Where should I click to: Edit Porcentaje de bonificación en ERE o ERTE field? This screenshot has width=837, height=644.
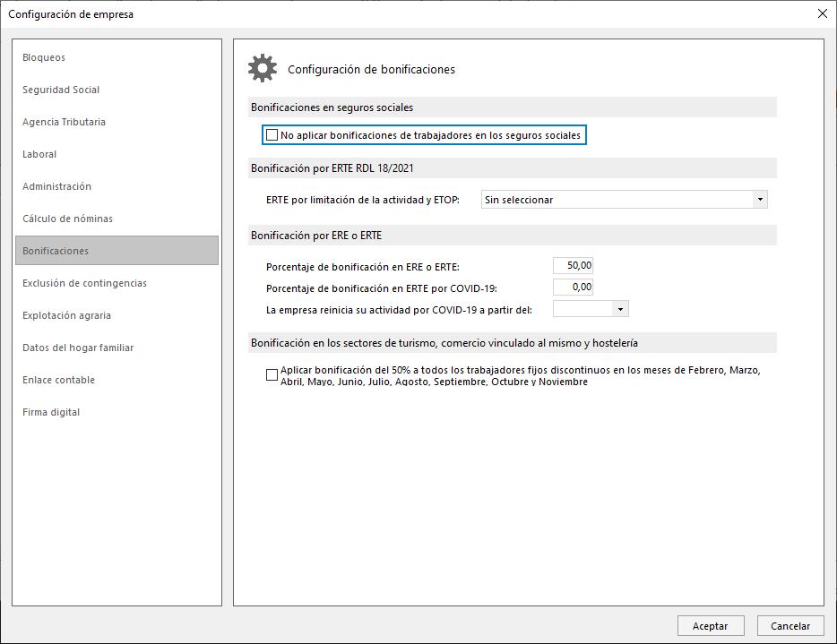(x=573, y=266)
